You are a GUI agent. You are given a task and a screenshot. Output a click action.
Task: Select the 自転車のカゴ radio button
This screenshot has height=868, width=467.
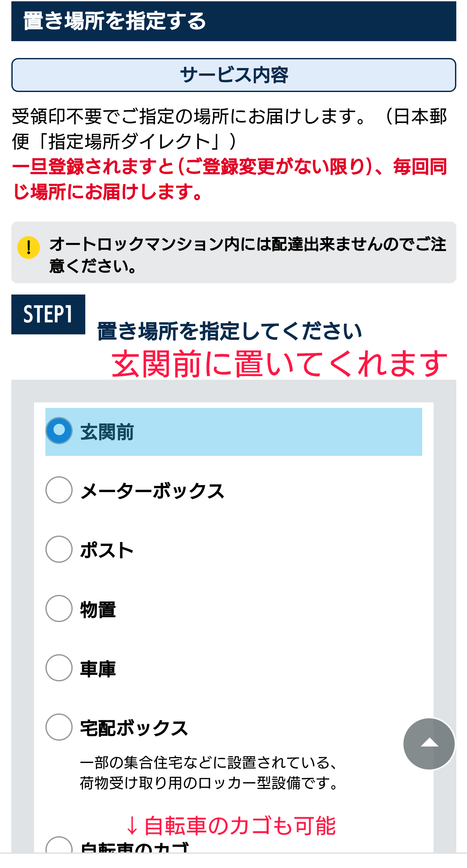(59, 845)
